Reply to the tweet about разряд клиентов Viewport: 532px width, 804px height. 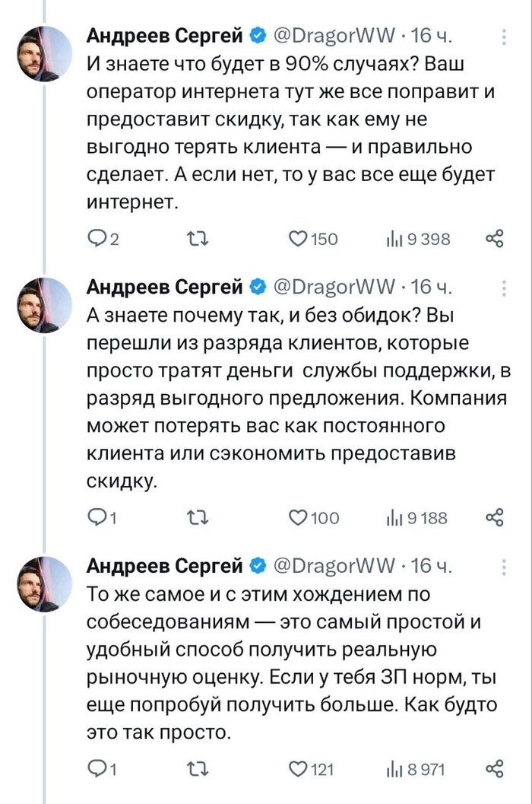coord(98,518)
